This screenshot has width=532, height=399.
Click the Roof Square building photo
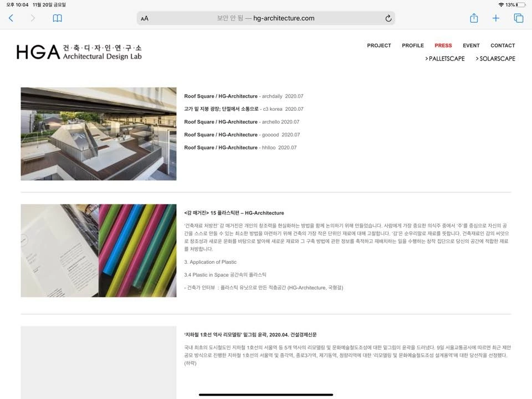tap(99, 134)
